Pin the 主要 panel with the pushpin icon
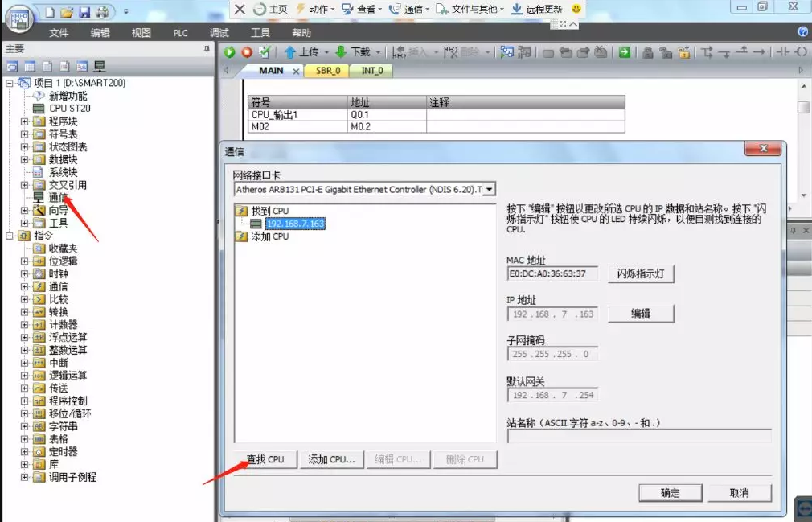 tap(207, 49)
